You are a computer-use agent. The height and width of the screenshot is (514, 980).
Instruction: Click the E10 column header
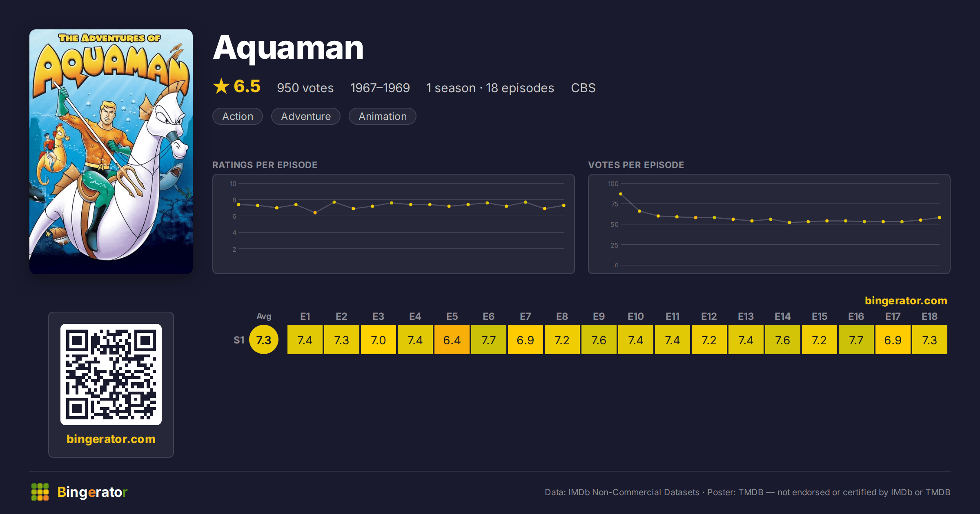pyautogui.click(x=636, y=316)
